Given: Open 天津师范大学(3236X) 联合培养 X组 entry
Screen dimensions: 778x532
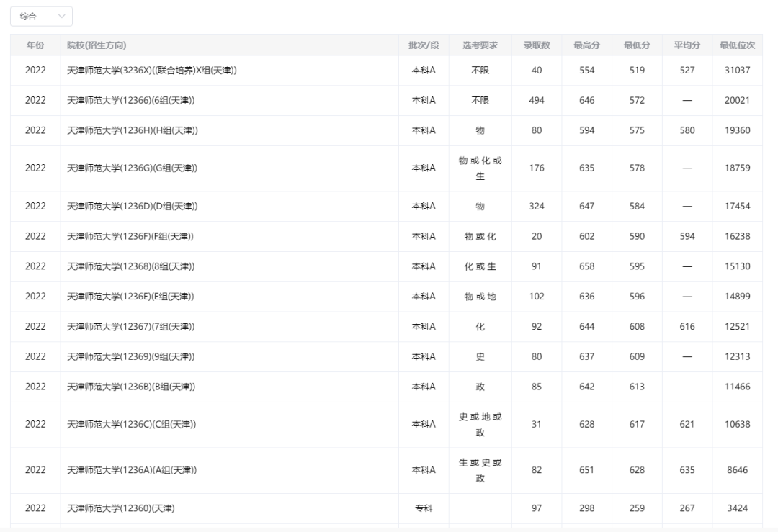Looking at the screenshot, I should pos(152,71).
